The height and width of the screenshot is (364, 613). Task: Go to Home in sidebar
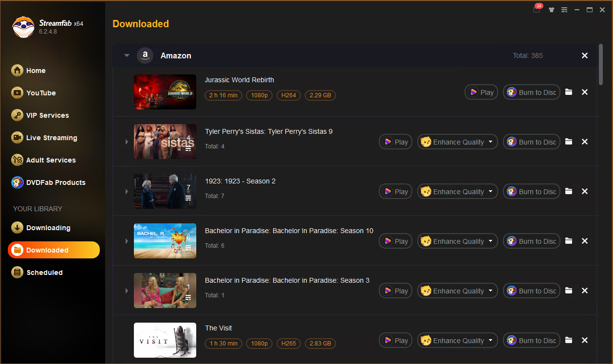[x=29, y=71]
